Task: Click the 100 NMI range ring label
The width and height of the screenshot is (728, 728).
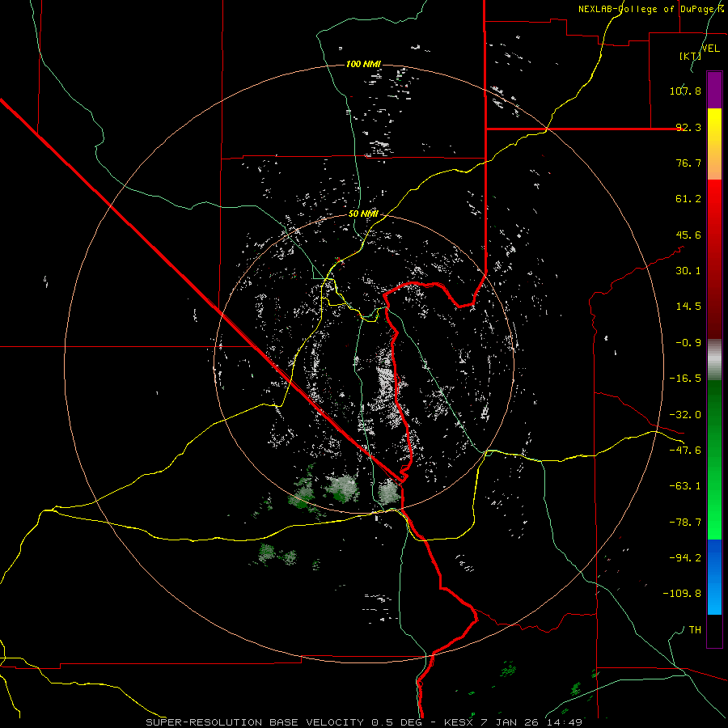Action: point(363,64)
